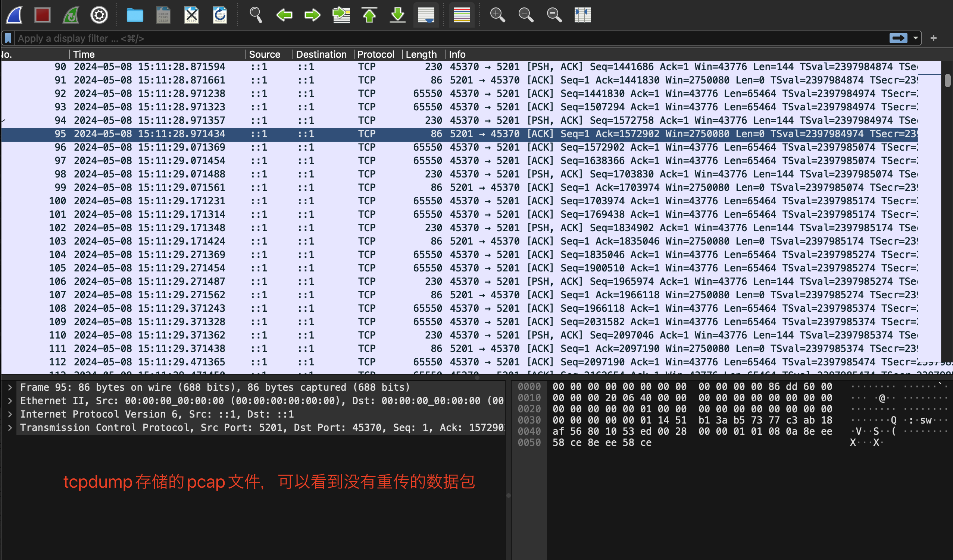Image resolution: width=953 pixels, height=560 pixels.
Task: Reset text to normal size icon
Action: (x=554, y=15)
